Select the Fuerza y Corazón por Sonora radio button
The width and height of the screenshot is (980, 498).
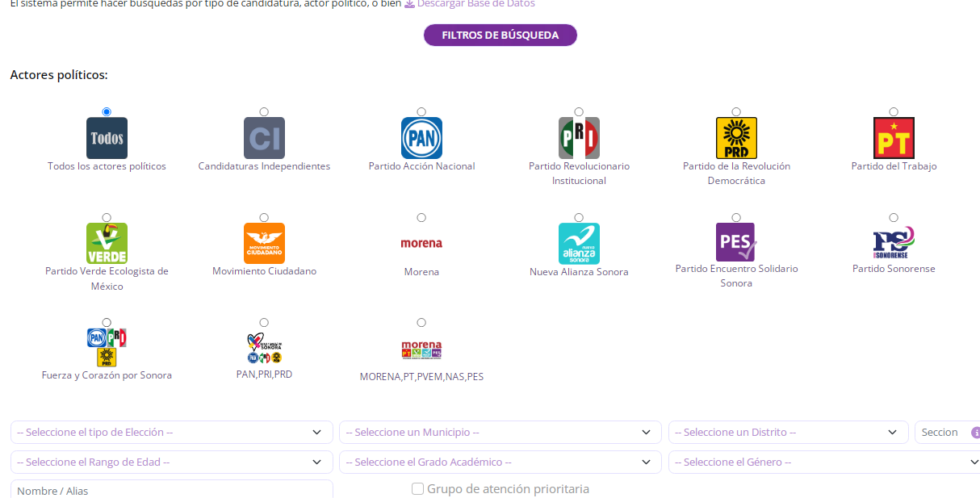(107, 323)
